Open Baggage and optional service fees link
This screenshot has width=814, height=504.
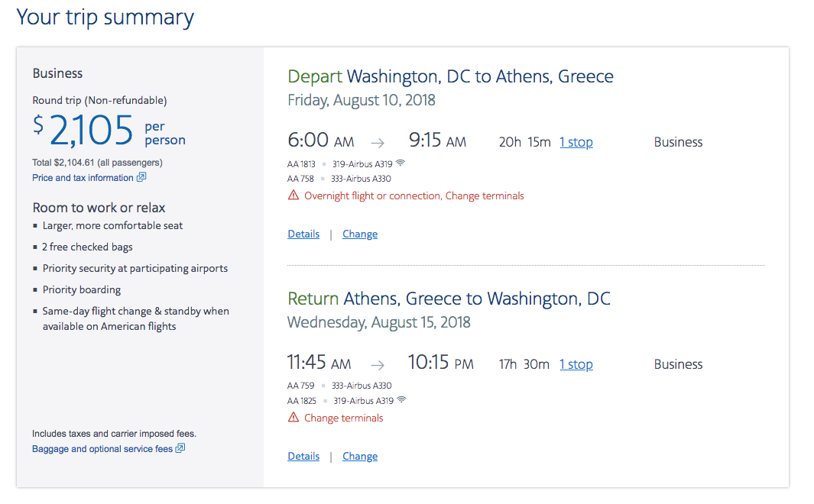pyautogui.click(x=102, y=449)
